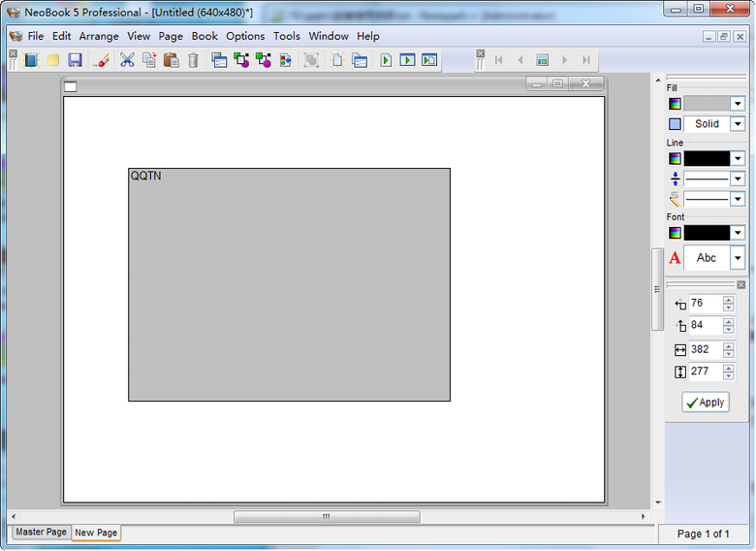Select the gray QQTN rectangle object
This screenshot has height=551, width=756.
point(289,284)
